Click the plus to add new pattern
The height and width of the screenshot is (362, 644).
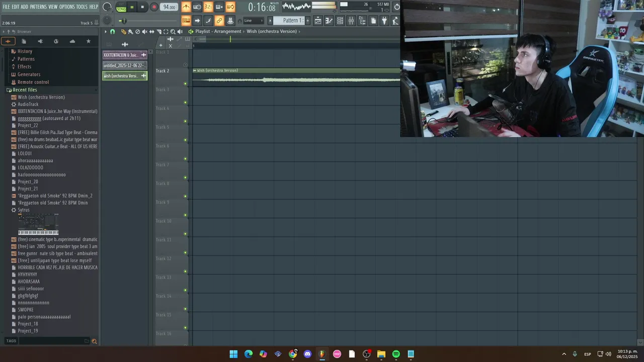pos(307,21)
